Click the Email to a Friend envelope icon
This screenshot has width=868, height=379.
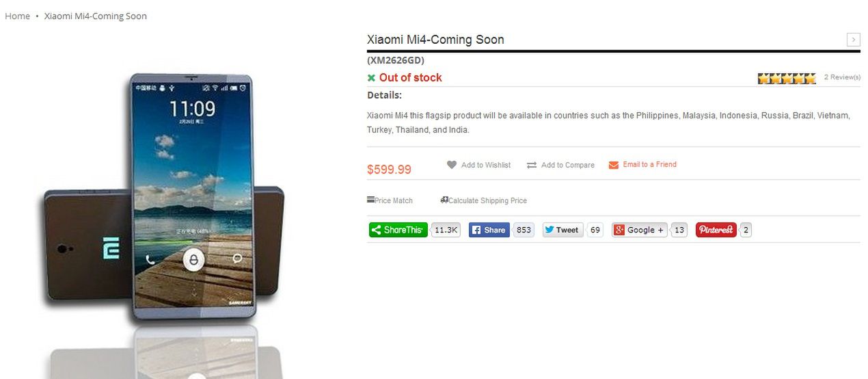coord(614,165)
